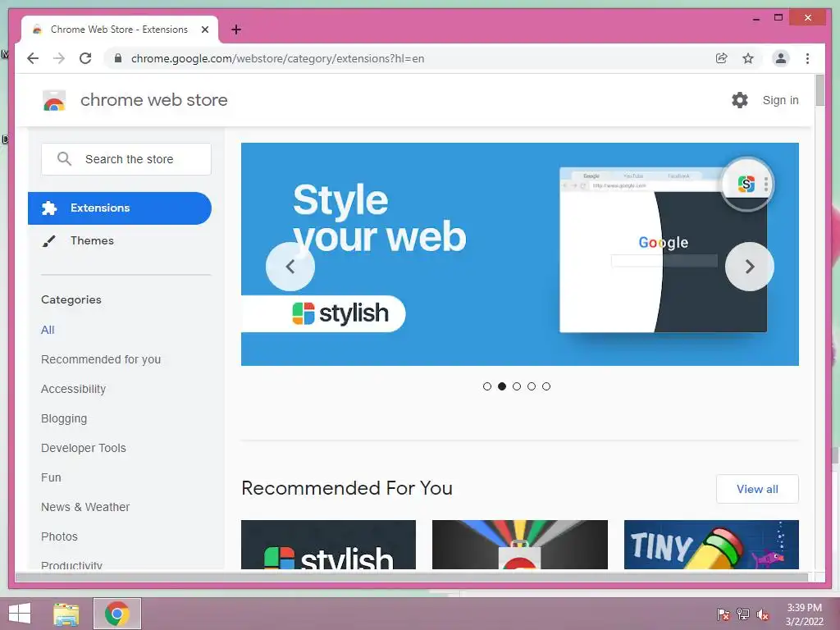Show the next banner slide

pos(750,267)
